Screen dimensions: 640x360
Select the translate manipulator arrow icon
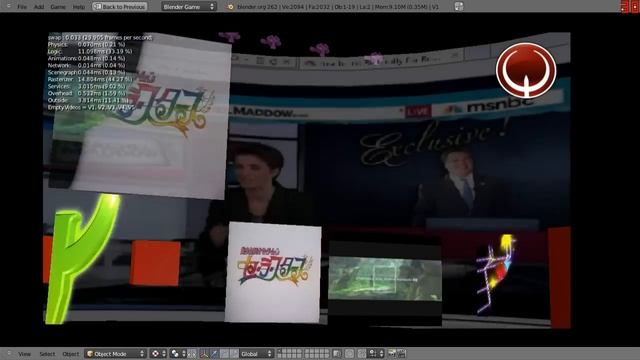click(214, 354)
